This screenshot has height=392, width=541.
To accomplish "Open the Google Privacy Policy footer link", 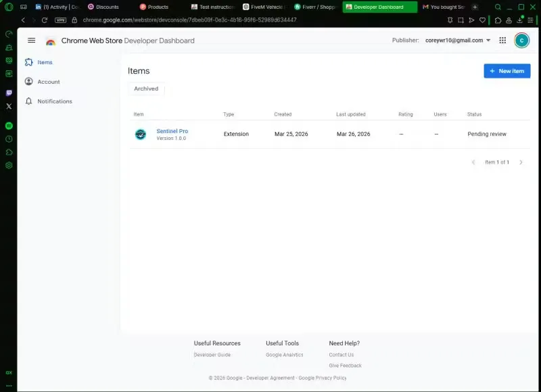I will tap(323, 378).
